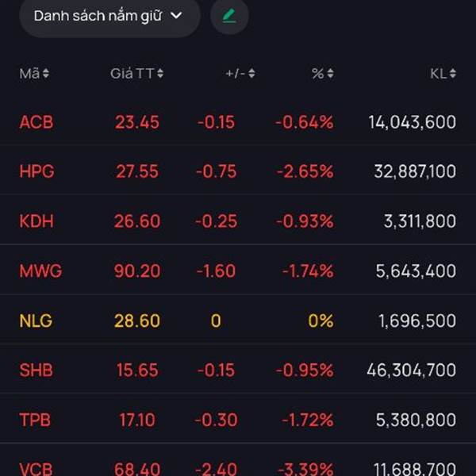Select the NLG ticker in yellow

pyautogui.click(x=36, y=321)
